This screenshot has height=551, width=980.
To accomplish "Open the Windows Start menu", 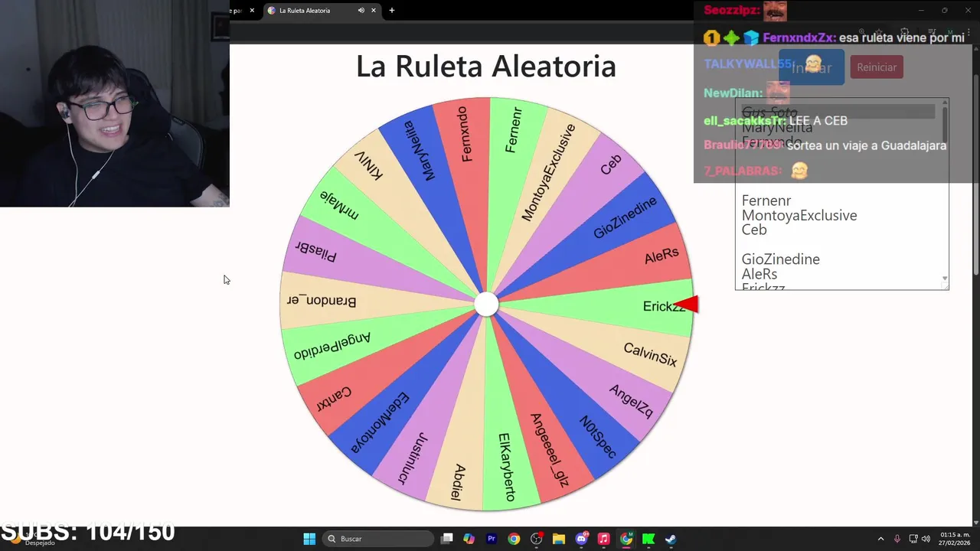I will pos(309,539).
